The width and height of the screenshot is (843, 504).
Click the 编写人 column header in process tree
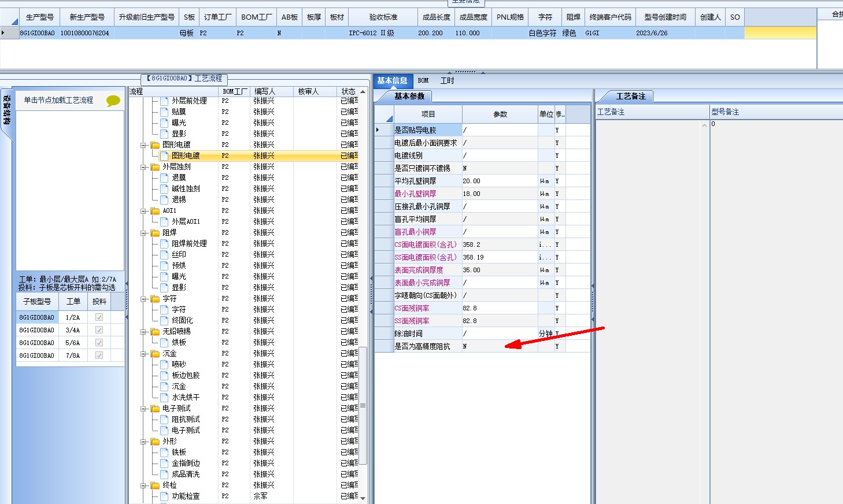[272, 91]
